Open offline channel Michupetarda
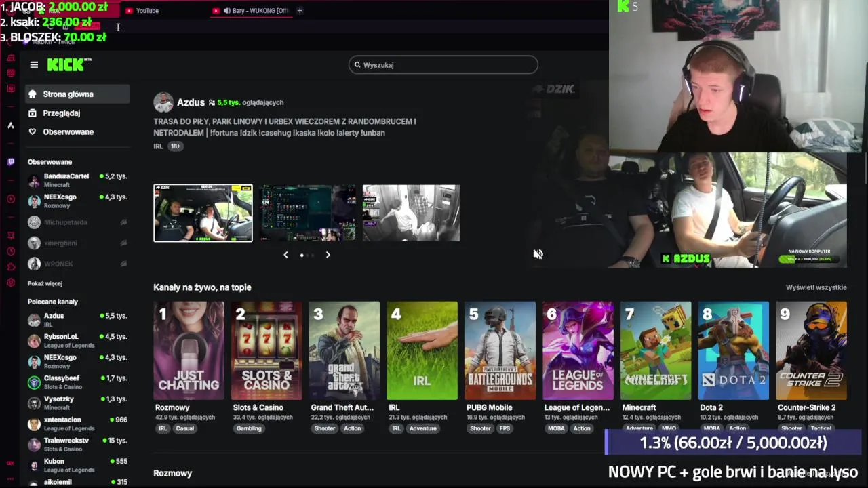Viewport: 868px width, 488px height. 78,222
